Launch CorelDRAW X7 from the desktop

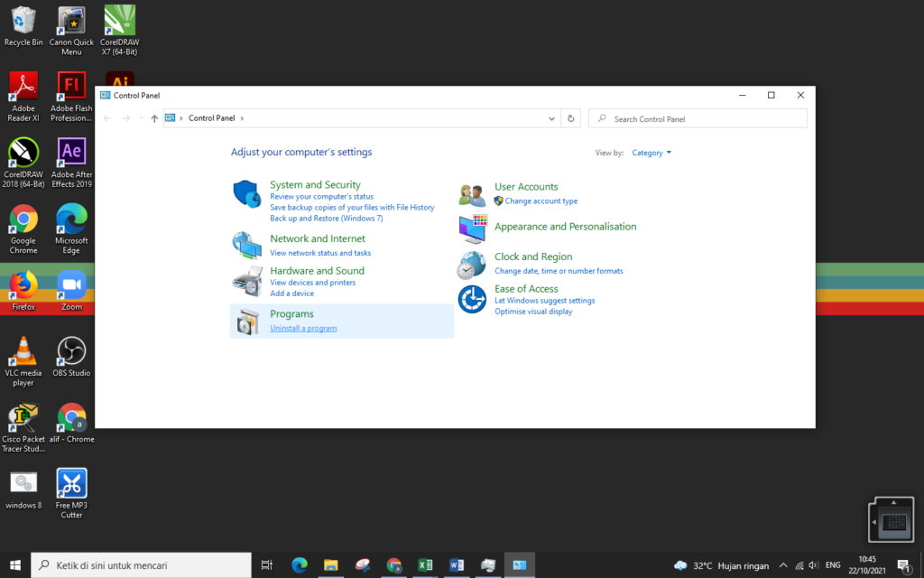[119, 20]
